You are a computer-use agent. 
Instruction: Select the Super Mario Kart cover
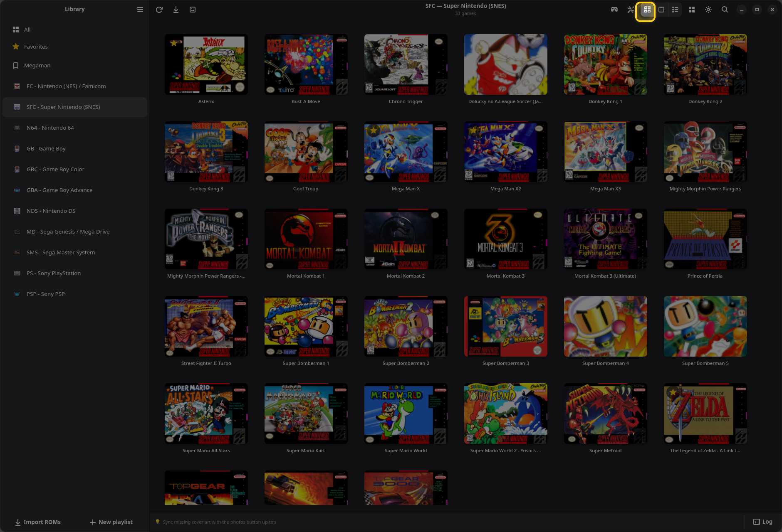306,414
